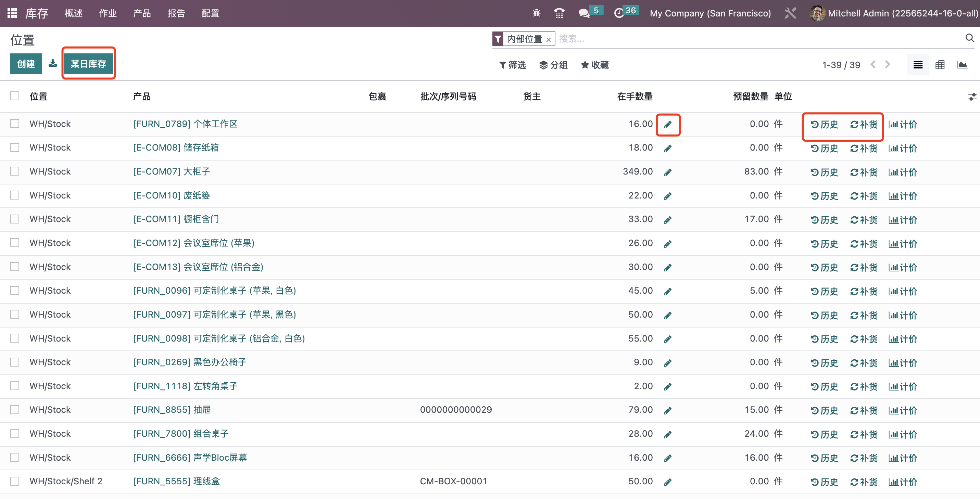
Task: Click the download export icon
Action: tap(52, 64)
